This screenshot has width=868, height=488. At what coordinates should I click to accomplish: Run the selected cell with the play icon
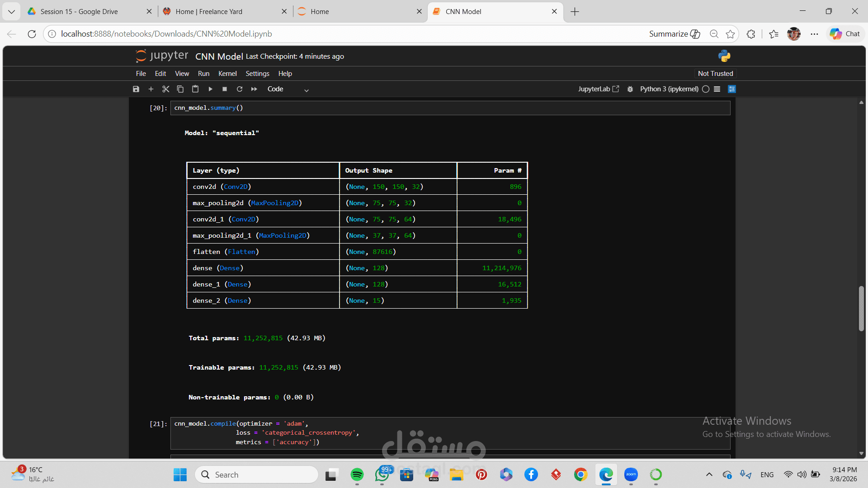click(210, 89)
